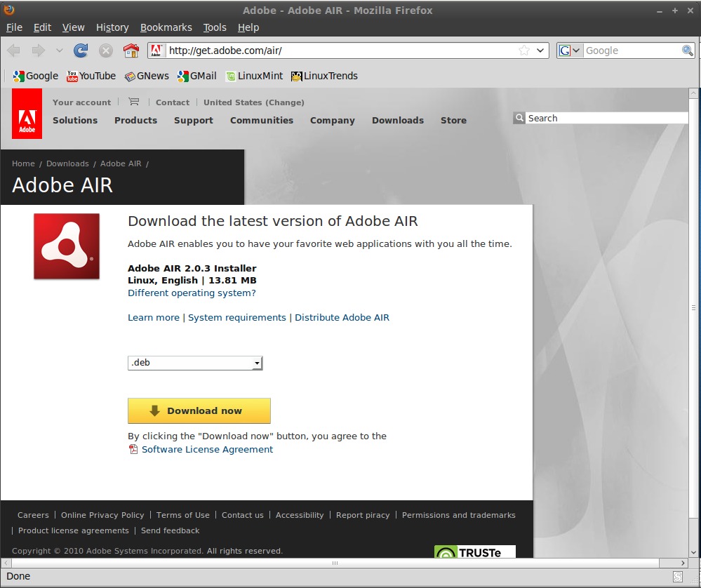Click the Firefox icon in title bar

[x=8, y=9]
